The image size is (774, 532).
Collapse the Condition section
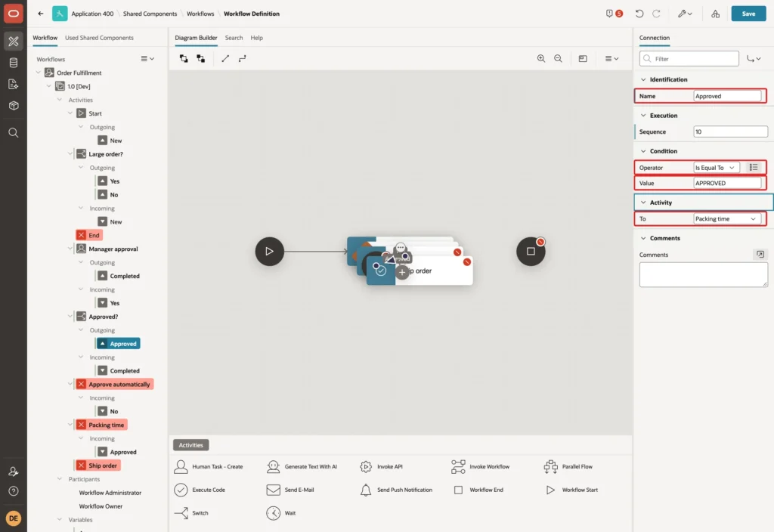tap(643, 151)
